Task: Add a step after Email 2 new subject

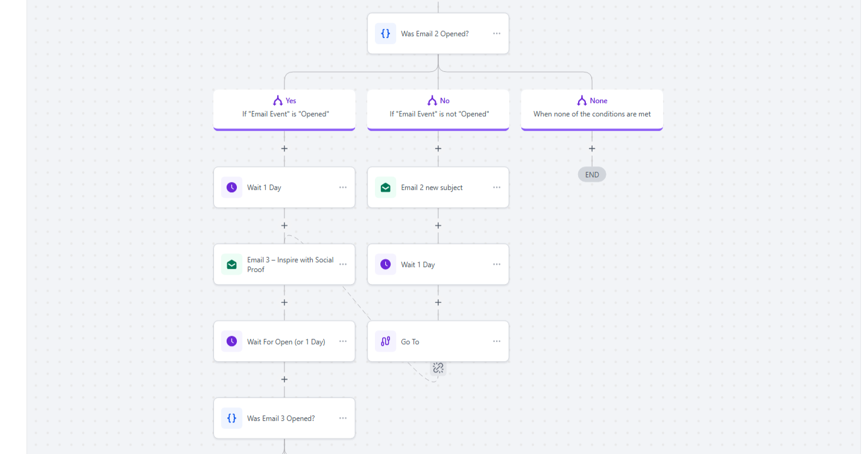Action: (x=438, y=225)
